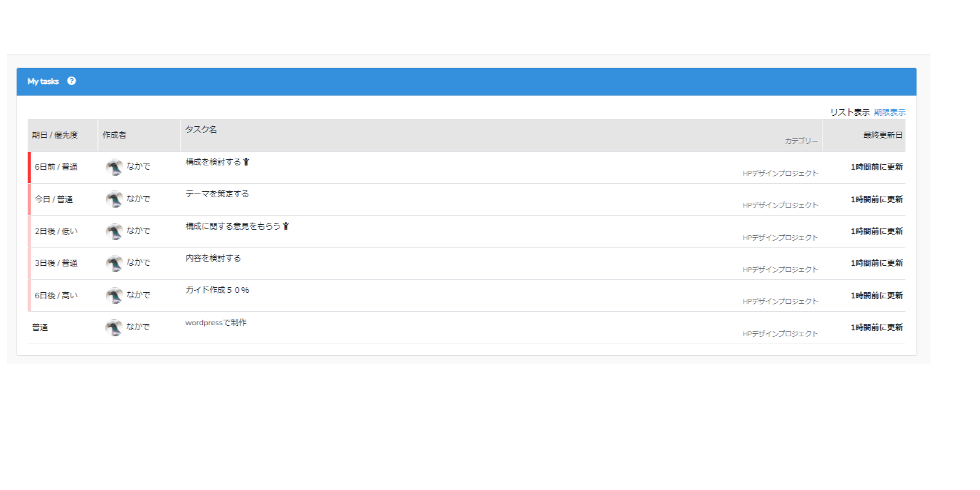The width and height of the screenshot is (980, 490).
Task: Click HPデザインプロジェクト category in ガイド作成５０% row
Action: point(780,301)
